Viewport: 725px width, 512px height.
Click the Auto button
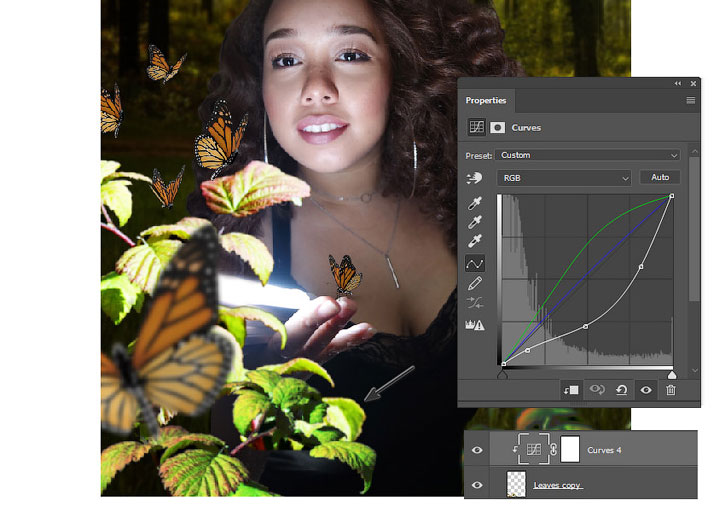coord(660,177)
